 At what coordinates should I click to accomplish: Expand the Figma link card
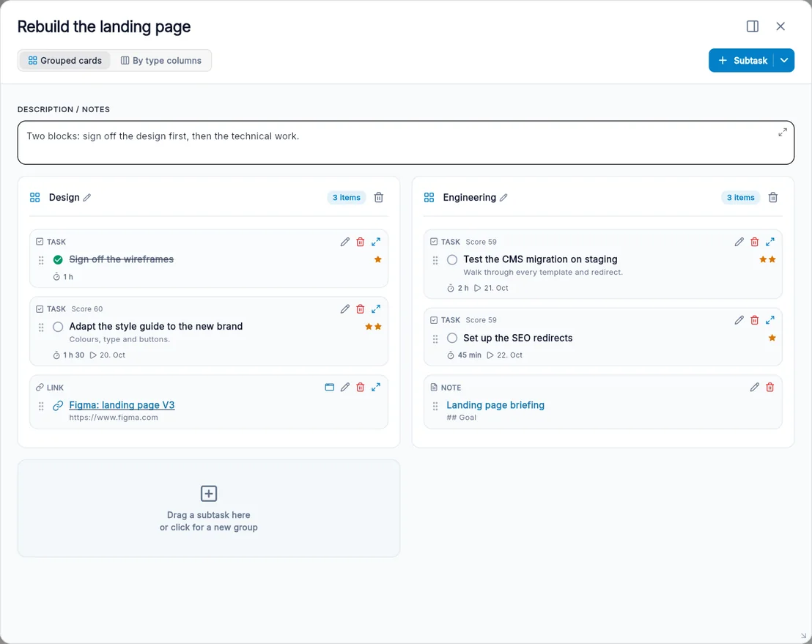coord(376,388)
